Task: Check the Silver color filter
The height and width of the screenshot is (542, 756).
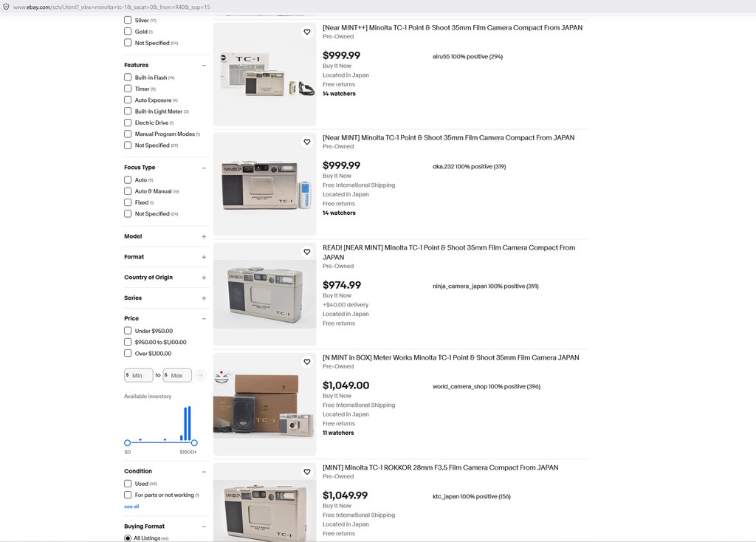Action: click(x=128, y=20)
